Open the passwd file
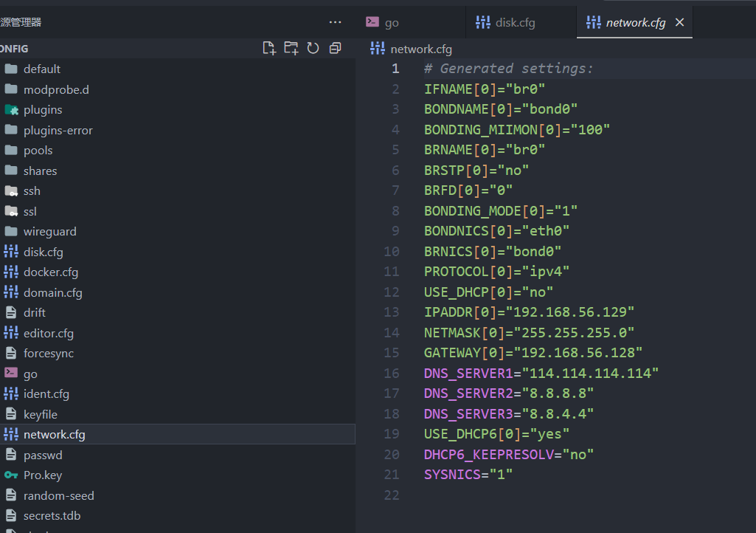Screen dimensions: 756x533 pos(178,455)
